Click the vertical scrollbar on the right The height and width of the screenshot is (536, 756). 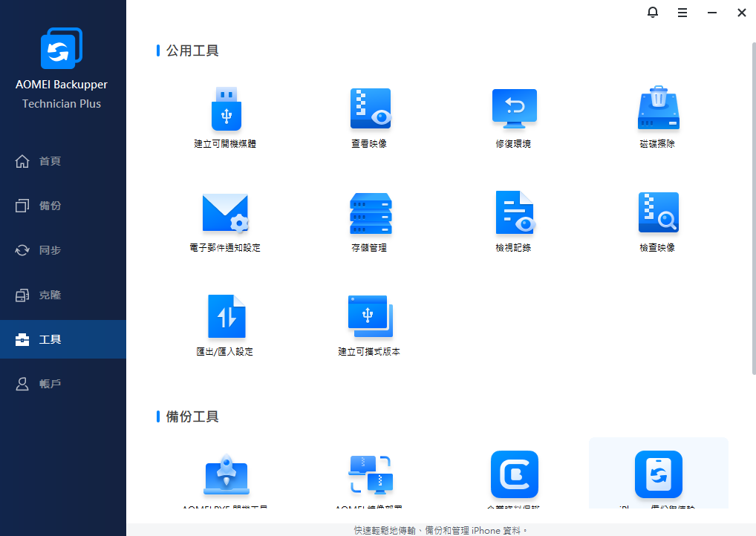click(x=754, y=208)
